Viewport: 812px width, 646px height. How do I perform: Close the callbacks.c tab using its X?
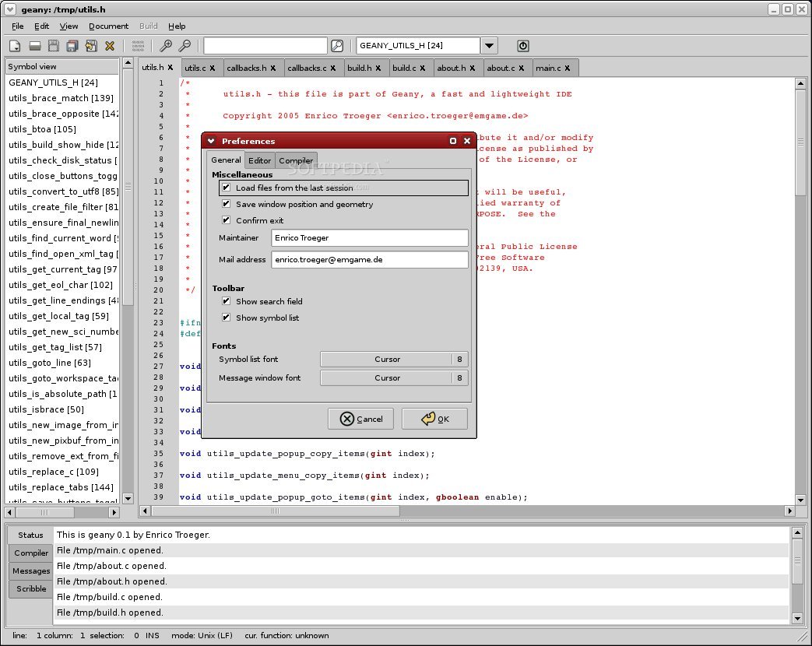[333, 68]
